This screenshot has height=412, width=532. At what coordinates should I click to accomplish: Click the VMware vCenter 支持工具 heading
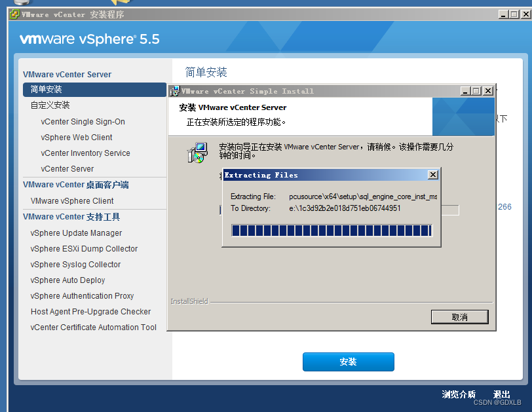coord(71,217)
